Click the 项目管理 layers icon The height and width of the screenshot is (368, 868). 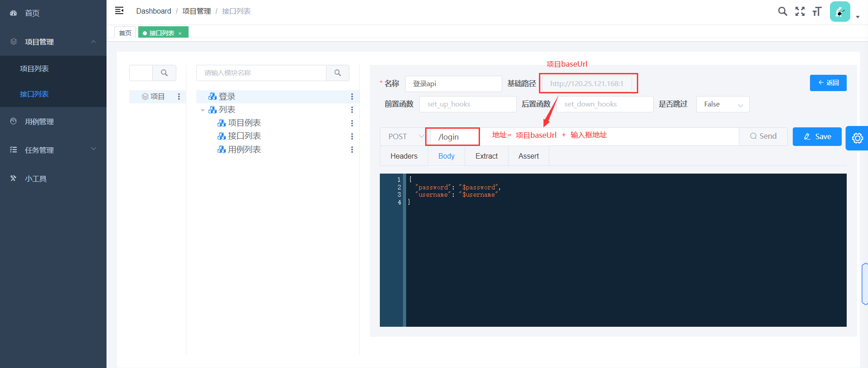tap(14, 42)
